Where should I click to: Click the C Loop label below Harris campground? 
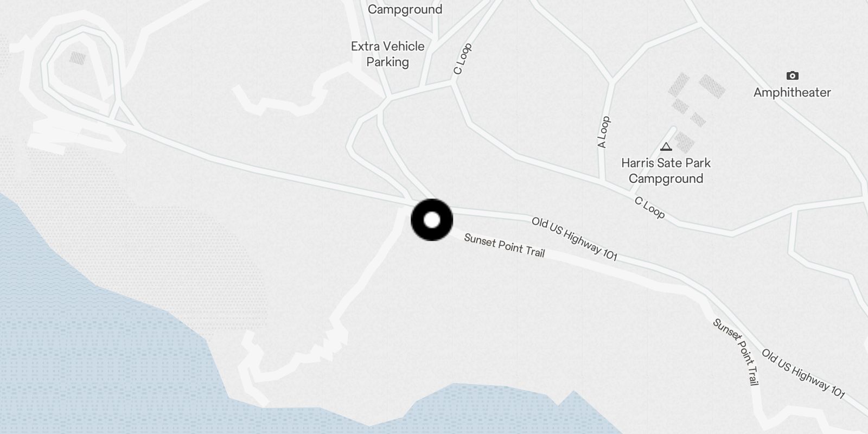649,208
